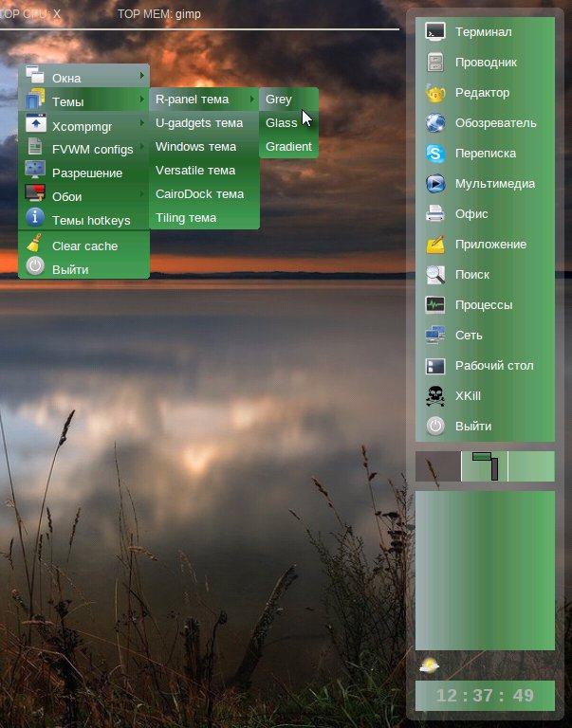Click the Рабочий стол label
Screen dimensions: 572x728
[x=494, y=365]
